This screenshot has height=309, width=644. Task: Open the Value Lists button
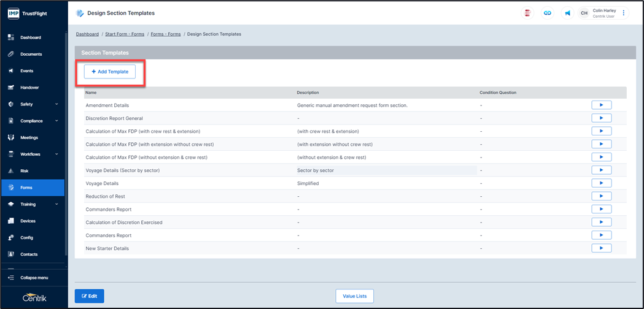point(355,296)
